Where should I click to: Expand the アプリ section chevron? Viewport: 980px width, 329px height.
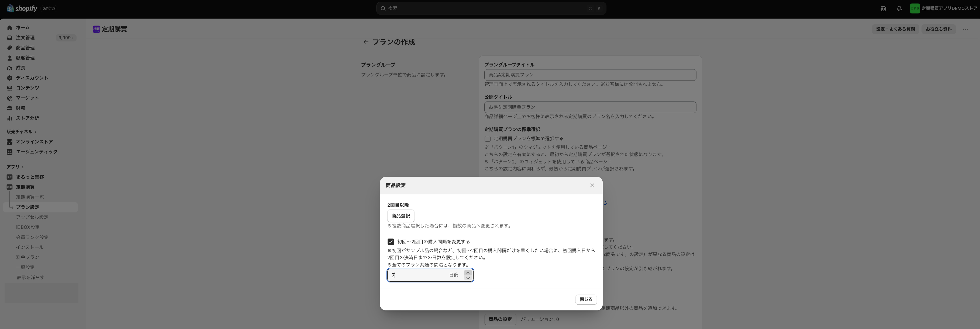(x=22, y=167)
